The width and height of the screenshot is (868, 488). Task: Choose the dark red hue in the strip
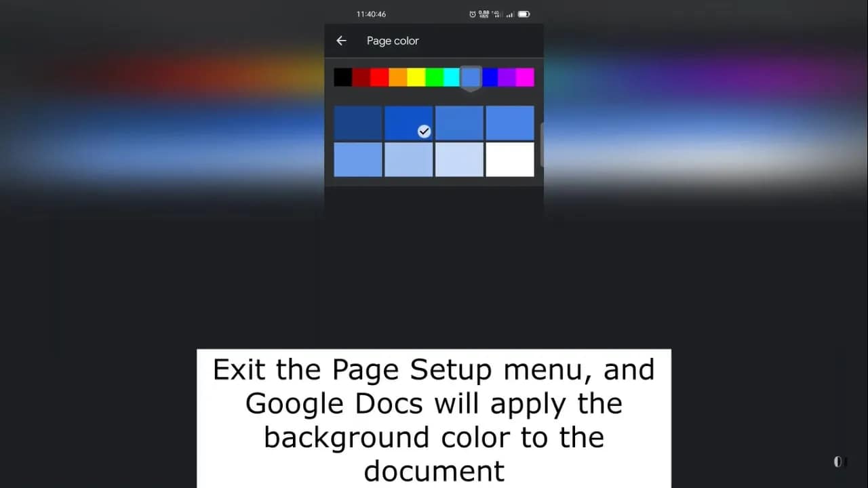tap(361, 77)
